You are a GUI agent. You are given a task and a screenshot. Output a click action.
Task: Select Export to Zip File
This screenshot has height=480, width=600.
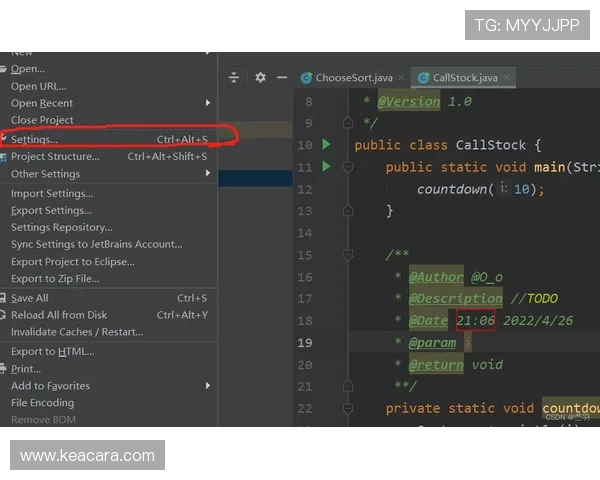point(55,279)
